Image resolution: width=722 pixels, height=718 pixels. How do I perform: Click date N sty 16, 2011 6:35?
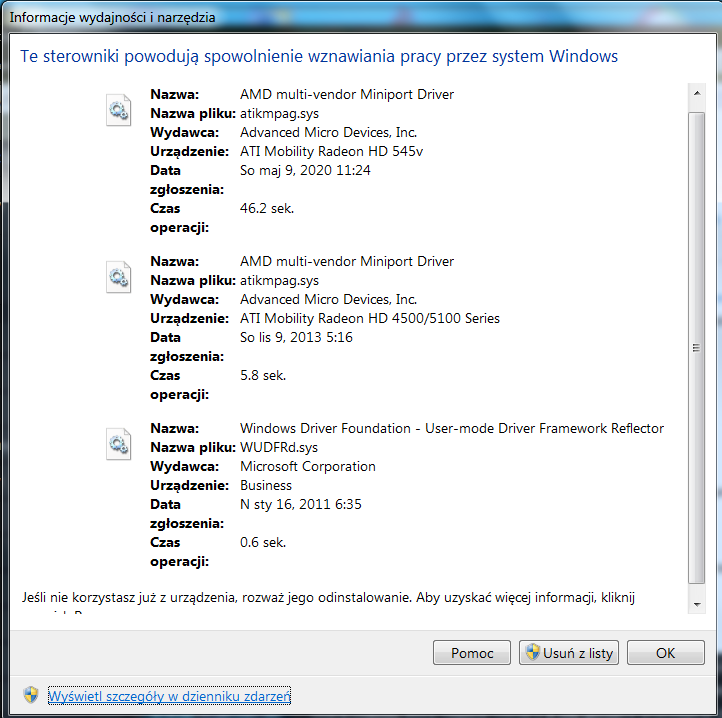[301, 504]
